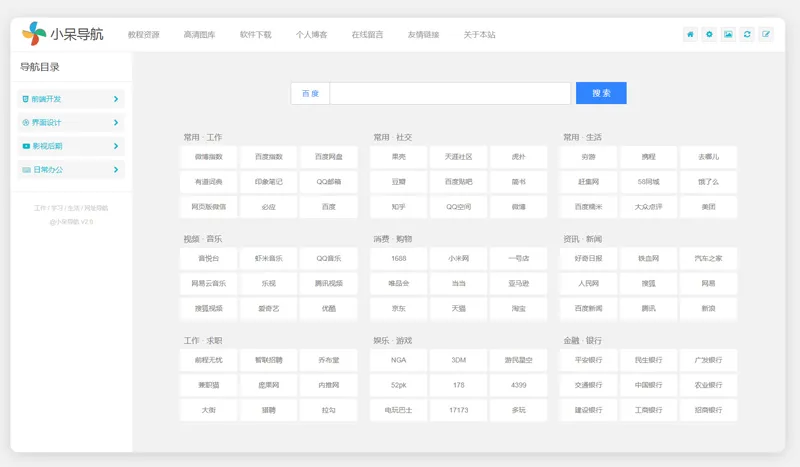Expand the 日常办公 category chevron
This screenshot has width=800, height=467.
click(x=116, y=170)
